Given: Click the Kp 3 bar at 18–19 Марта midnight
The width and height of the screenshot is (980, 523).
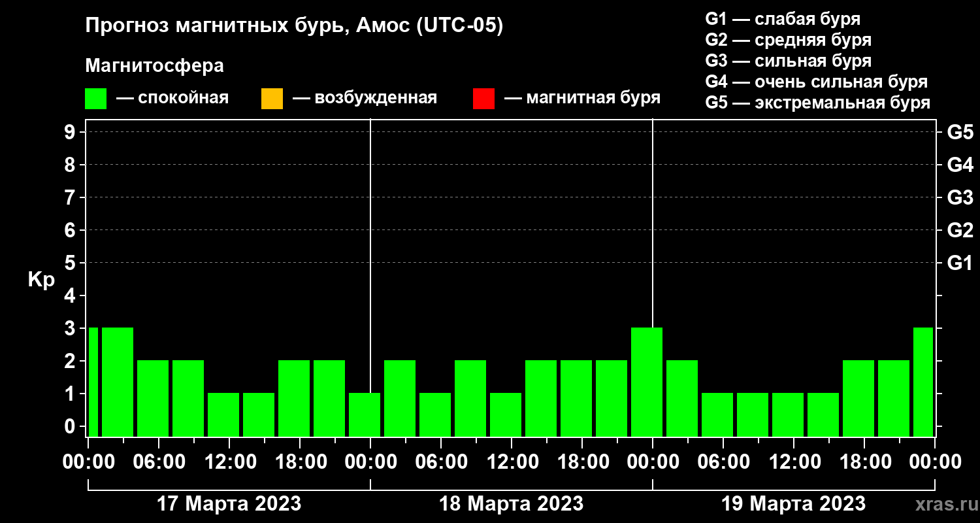Looking at the screenshot, I should pyautogui.click(x=647, y=382).
